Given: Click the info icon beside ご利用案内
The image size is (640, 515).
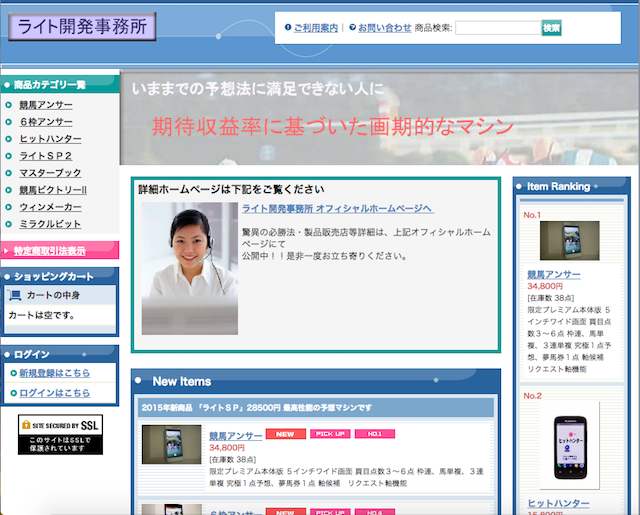Looking at the screenshot, I should (288, 27).
